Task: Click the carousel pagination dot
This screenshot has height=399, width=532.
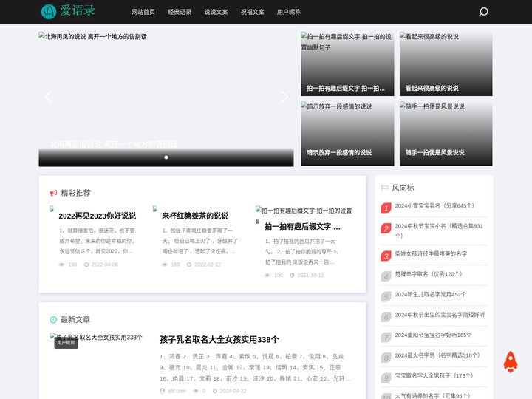Action: pyautogui.click(x=166, y=157)
